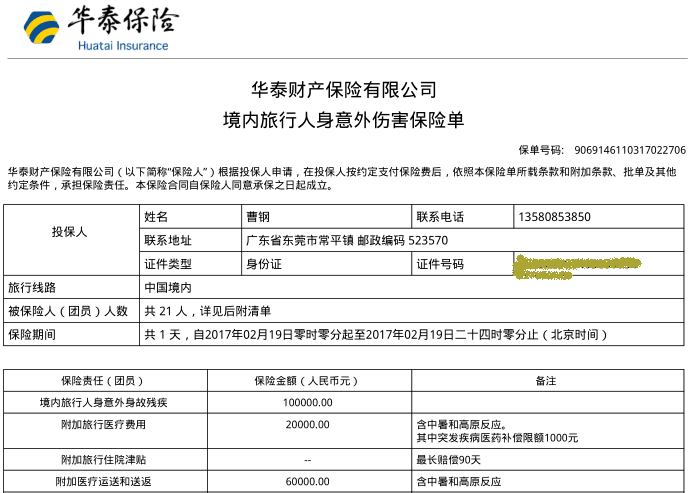This screenshot has width=699, height=493.
Task: Select the policyholder name 曹钢
Action: (x=258, y=216)
